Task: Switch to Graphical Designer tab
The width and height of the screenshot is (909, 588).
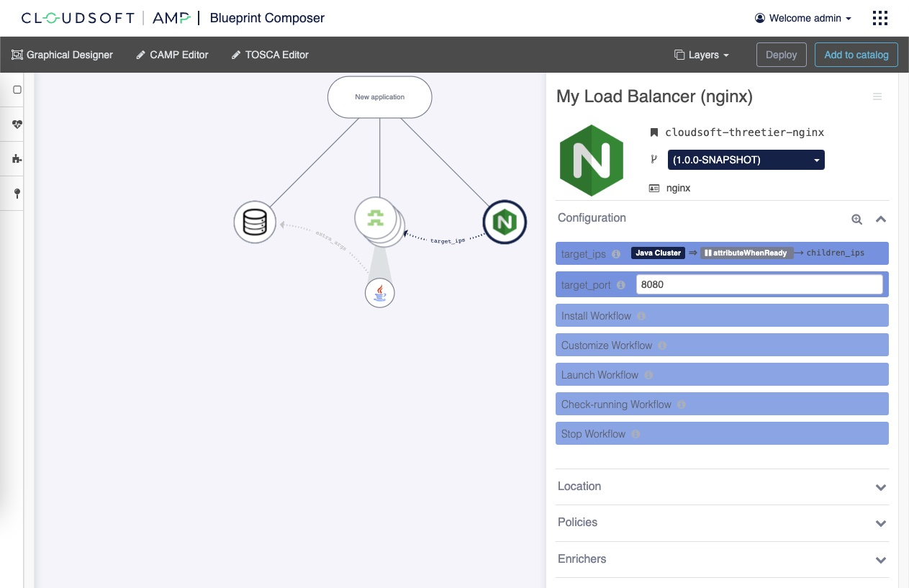Action: point(63,55)
